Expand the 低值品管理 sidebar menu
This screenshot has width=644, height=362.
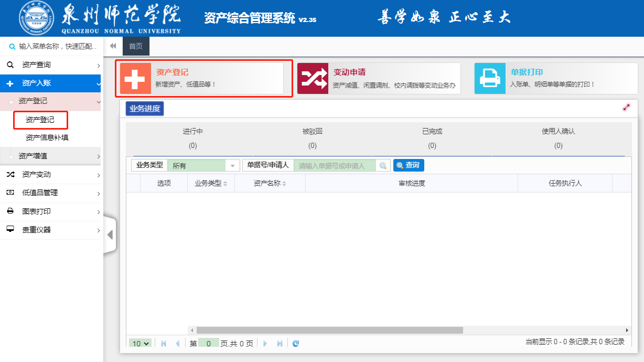(x=50, y=193)
